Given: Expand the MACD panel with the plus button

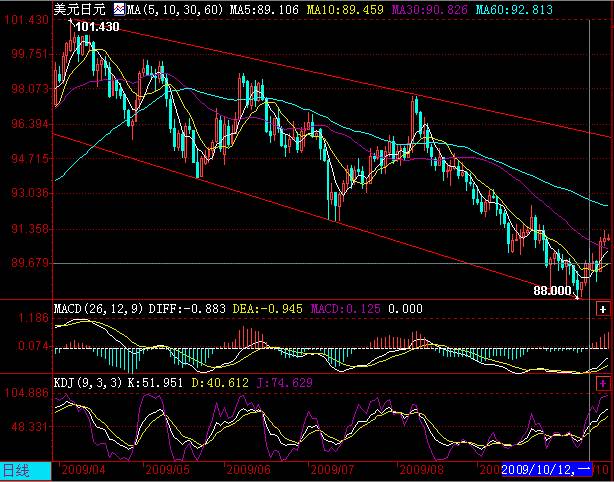Looking at the screenshot, I should coord(604,311).
